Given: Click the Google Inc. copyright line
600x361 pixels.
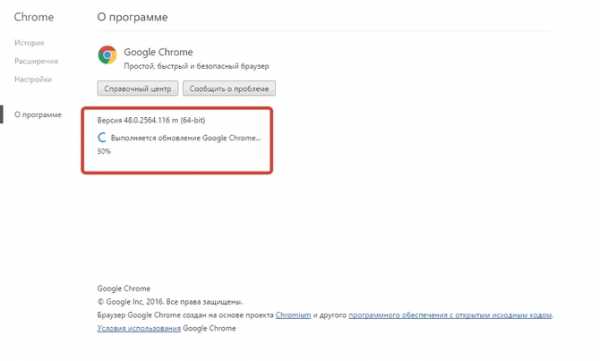Looking at the screenshot, I should 170,302.
